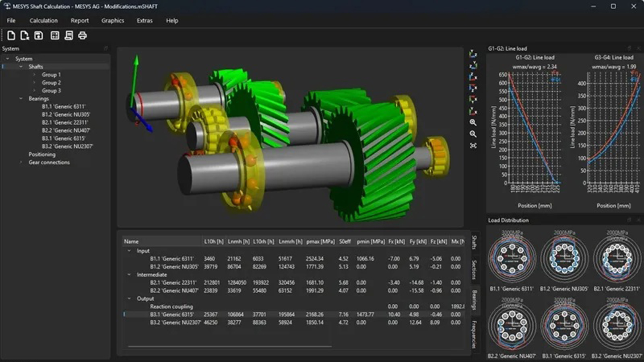Collapse the Shafts tree node

coord(21,67)
